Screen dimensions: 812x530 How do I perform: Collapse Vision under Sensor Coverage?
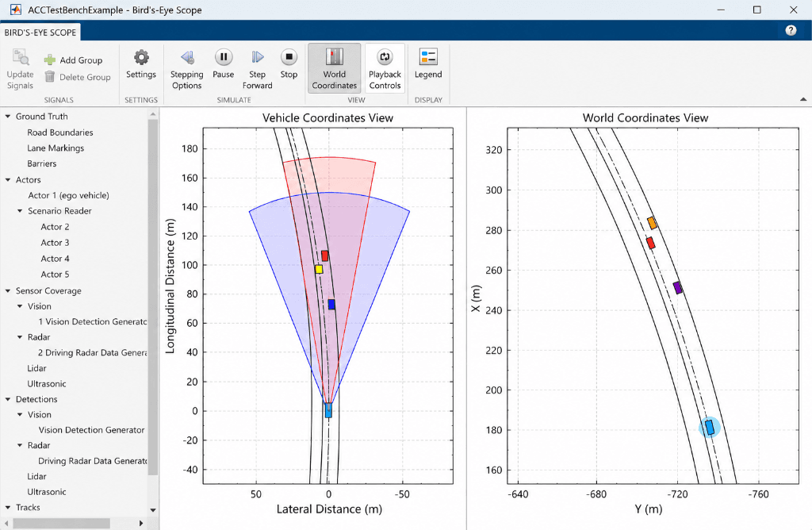click(20, 306)
